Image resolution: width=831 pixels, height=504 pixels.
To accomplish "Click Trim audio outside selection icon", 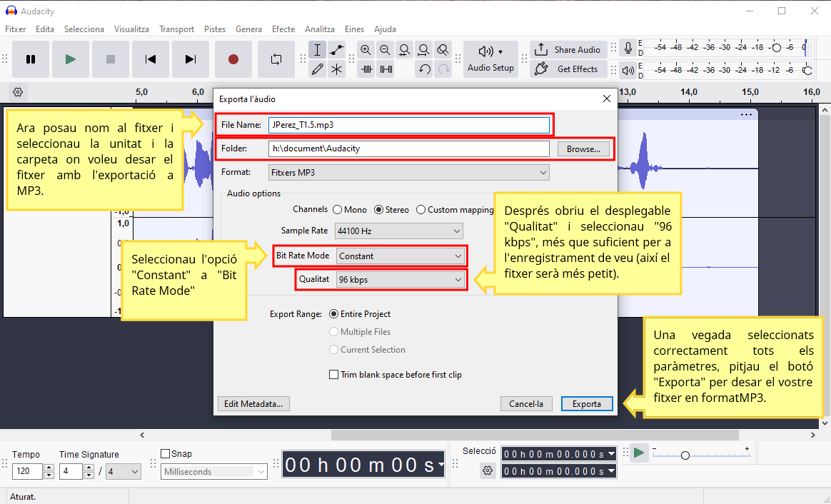I will 367,69.
